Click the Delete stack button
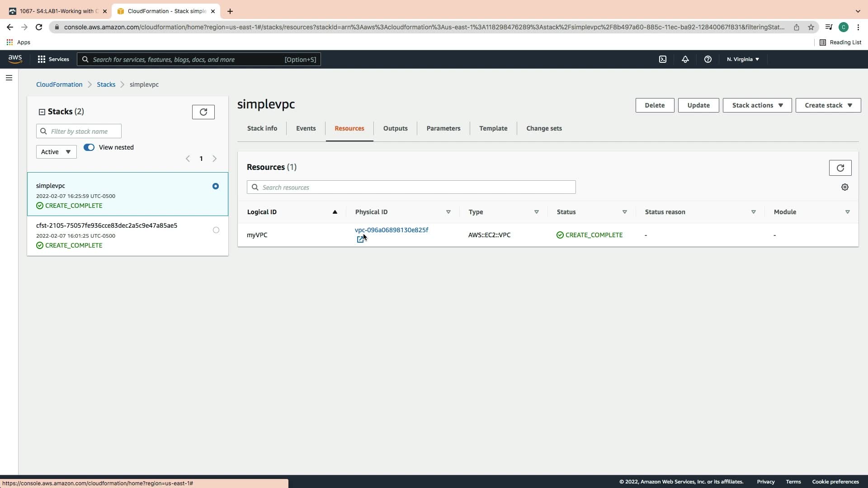Viewport: 868px width, 488px height. click(x=654, y=105)
